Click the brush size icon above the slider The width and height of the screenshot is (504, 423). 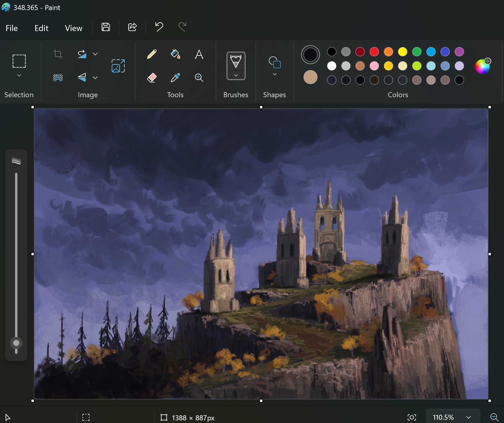(16, 161)
